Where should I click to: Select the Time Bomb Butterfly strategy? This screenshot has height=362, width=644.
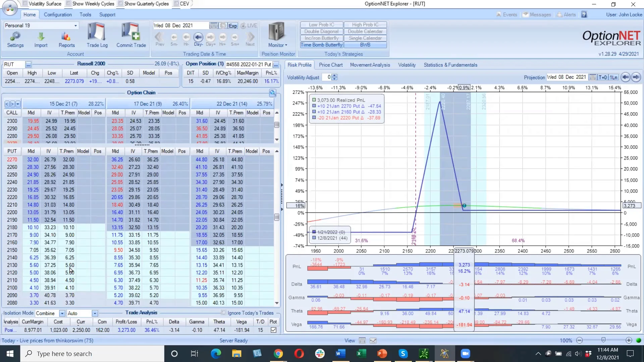(x=322, y=45)
